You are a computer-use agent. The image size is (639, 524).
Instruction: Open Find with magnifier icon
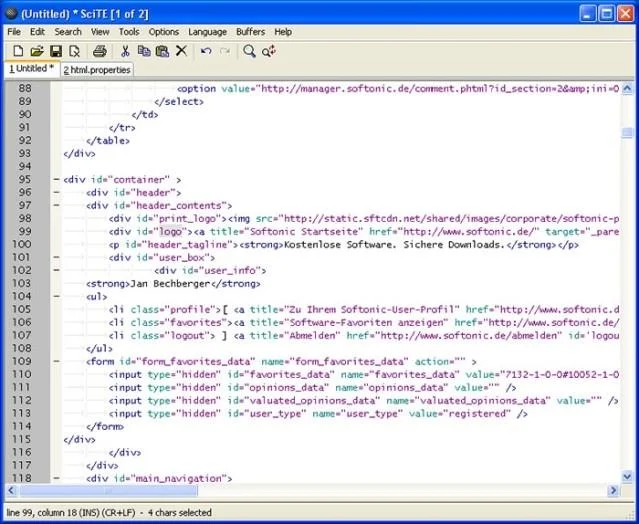click(249, 51)
